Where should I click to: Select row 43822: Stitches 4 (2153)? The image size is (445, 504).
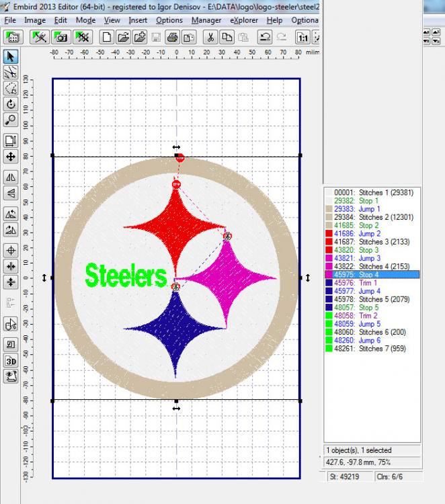372,267
